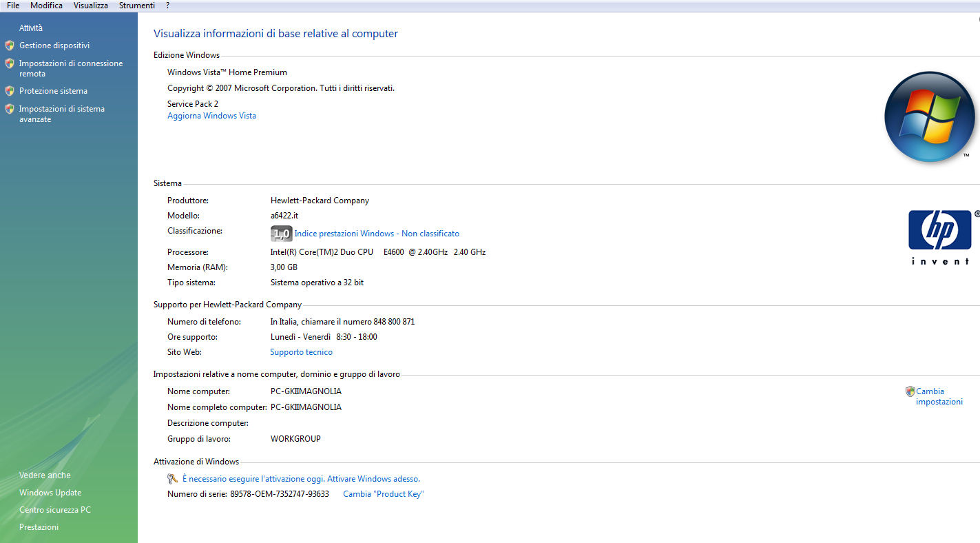This screenshot has height=543, width=980.
Task: Click the Windows Vista logo orb
Action: [930, 117]
